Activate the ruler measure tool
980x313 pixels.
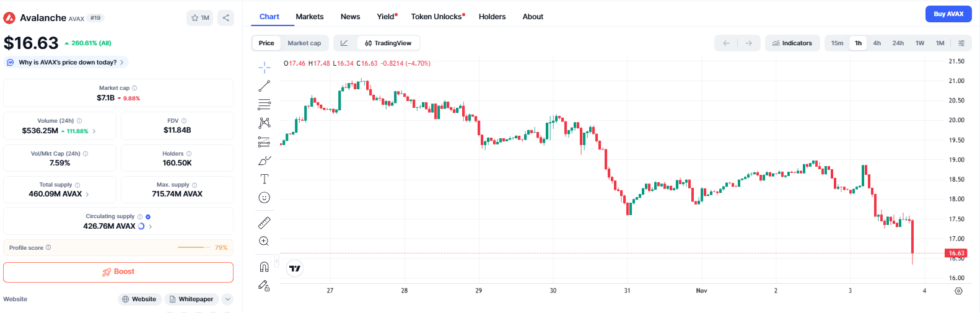pos(264,223)
